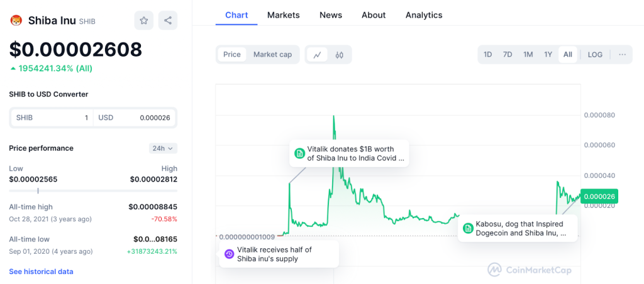The height and width of the screenshot is (284, 644).
Task: Click the Vitalik donates news document icon
Action: pos(299,153)
